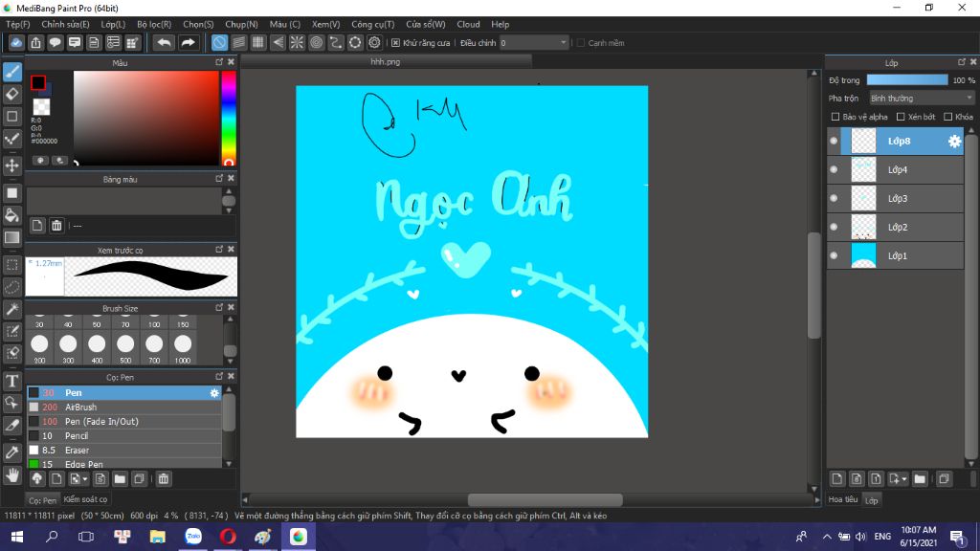Click the Redo arrow in toolbar
980x551 pixels.
point(188,42)
